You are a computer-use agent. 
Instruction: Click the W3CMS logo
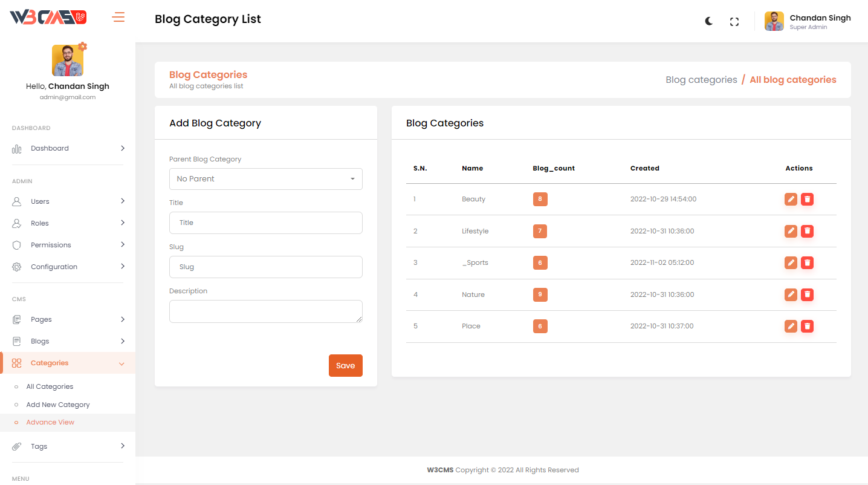pos(48,18)
